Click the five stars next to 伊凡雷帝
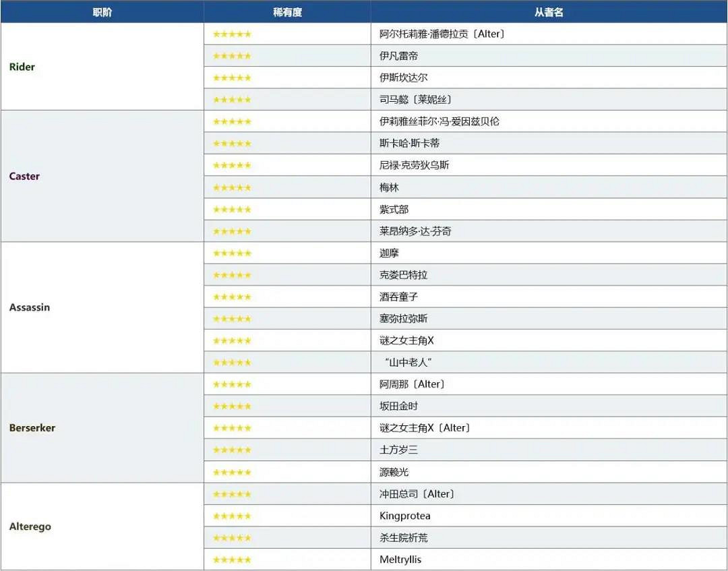 point(232,56)
